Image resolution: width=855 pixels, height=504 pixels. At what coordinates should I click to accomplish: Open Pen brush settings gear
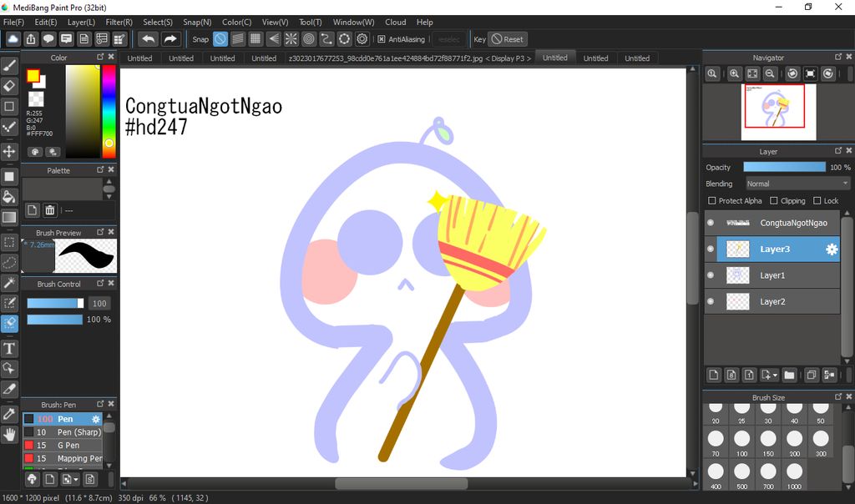click(x=96, y=419)
